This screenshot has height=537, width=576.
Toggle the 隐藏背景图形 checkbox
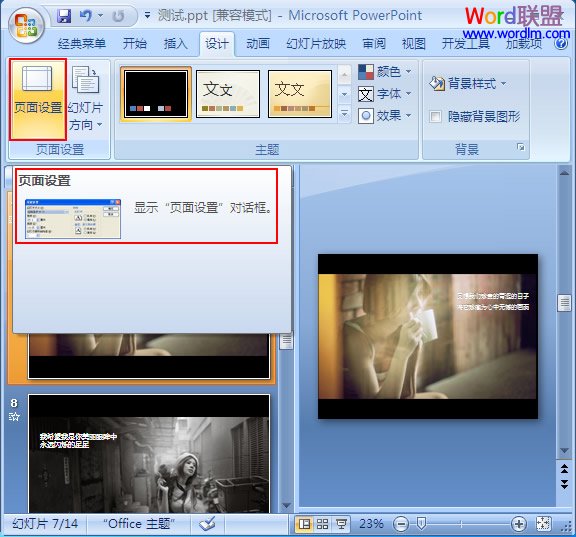[x=436, y=117]
